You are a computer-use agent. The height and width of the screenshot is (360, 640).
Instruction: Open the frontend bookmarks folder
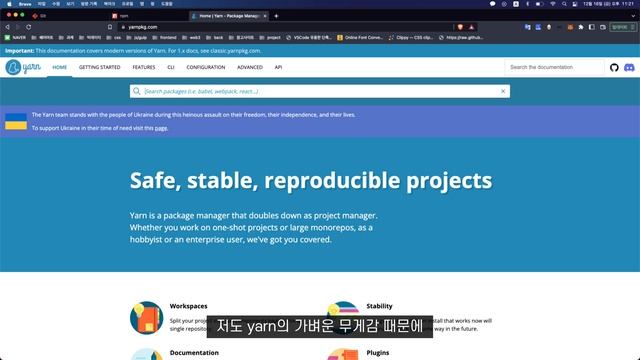click(x=164, y=38)
